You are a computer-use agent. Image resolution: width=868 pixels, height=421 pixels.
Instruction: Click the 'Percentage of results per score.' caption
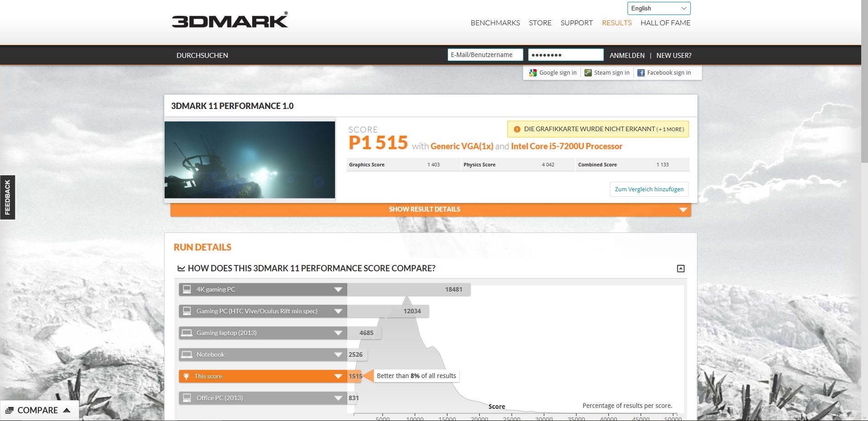click(627, 406)
